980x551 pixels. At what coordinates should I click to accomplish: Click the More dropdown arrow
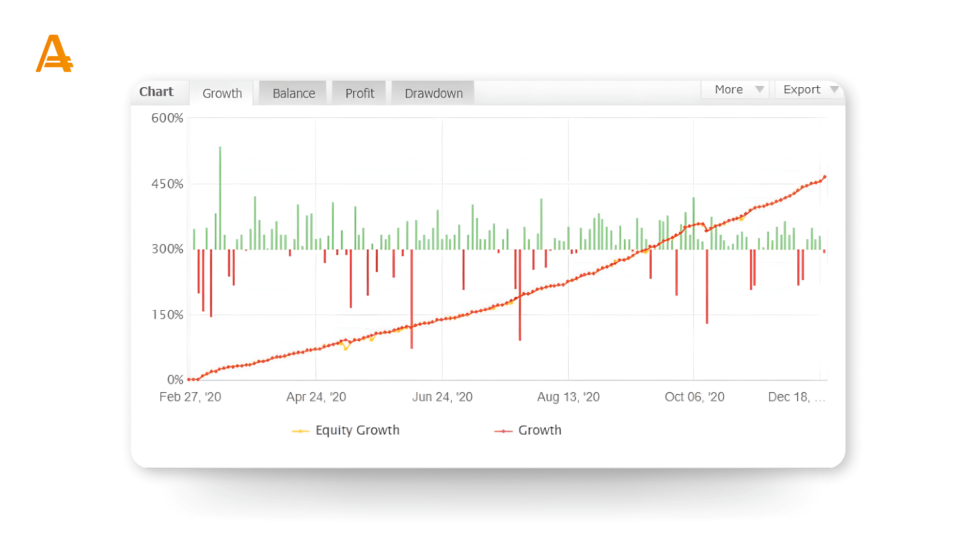(759, 89)
